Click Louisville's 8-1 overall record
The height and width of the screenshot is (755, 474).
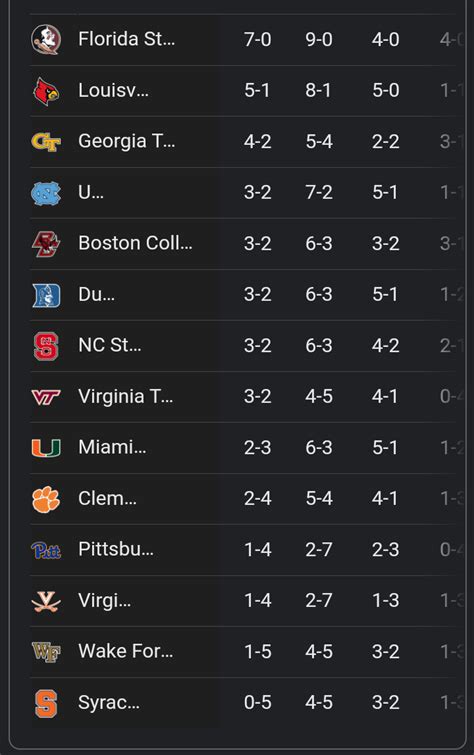[318, 91]
